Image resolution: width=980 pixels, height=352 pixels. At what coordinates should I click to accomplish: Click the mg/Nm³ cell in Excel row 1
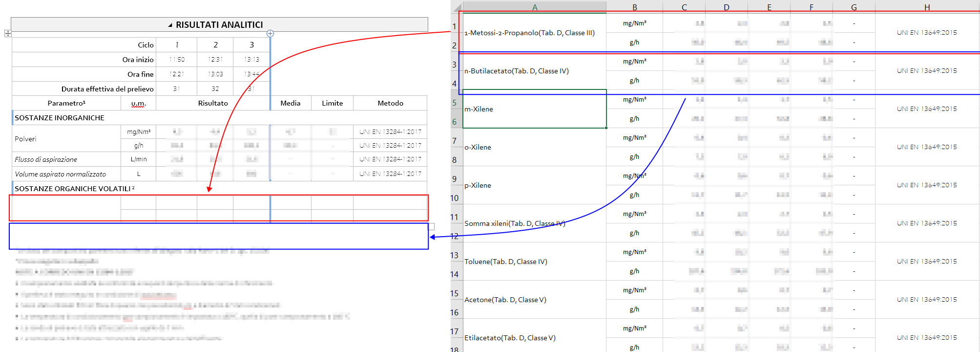tap(635, 23)
